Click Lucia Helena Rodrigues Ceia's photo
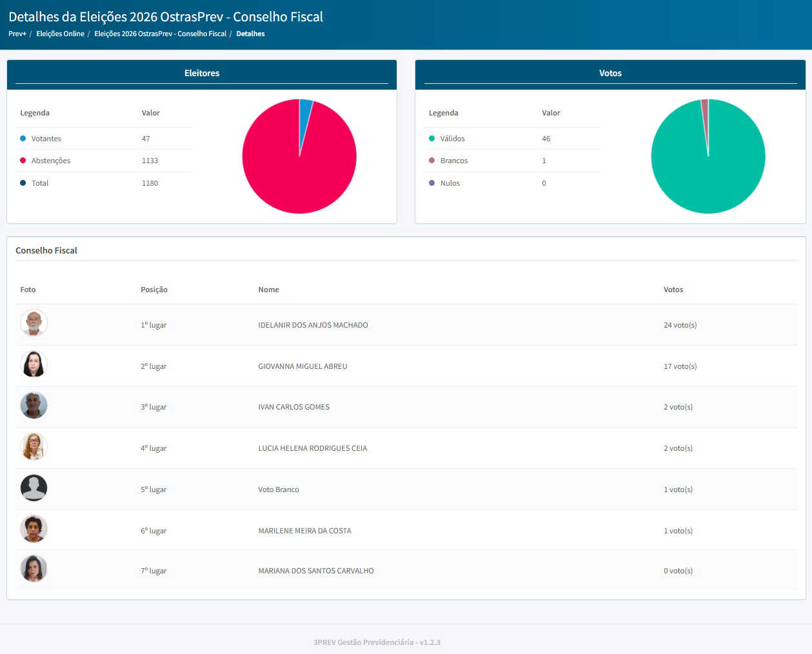812x654 pixels. 34,446
